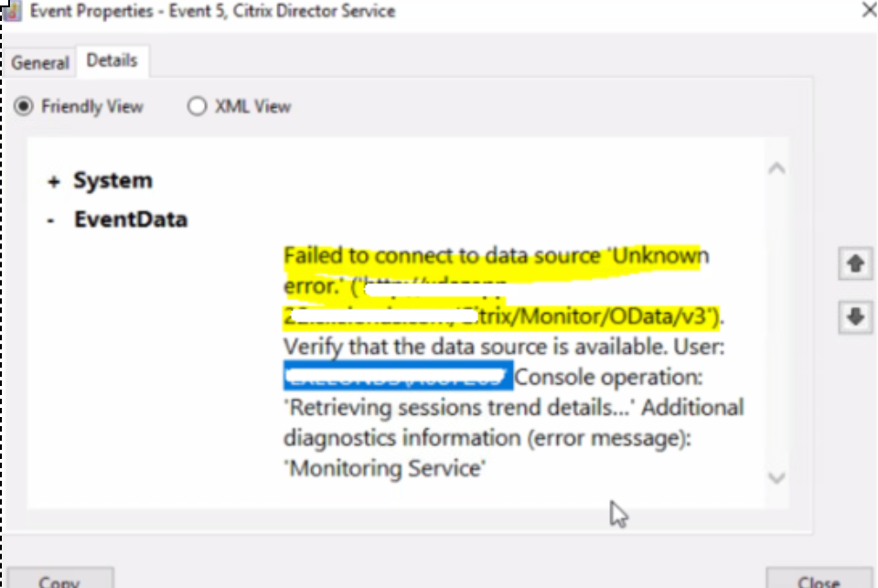Click the up arrow previous event button
This screenshot has width=878, height=588.
click(855, 263)
